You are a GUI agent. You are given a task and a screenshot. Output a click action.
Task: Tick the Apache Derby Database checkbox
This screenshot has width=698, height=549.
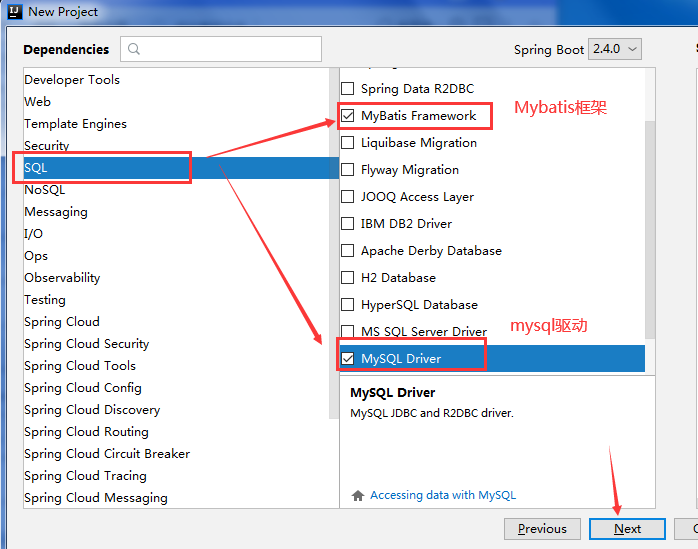coord(347,251)
